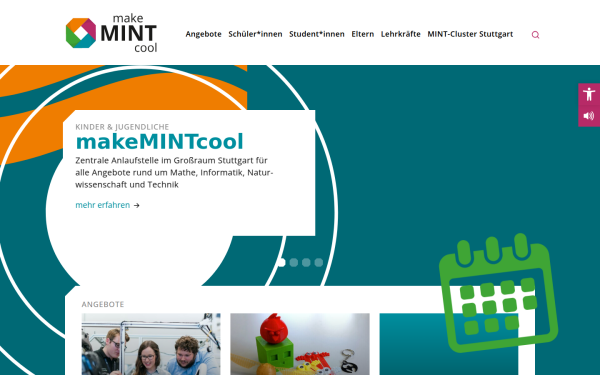Open the accessibility options icon
This screenshot has height=375, width=600.
tap(589, 94)
